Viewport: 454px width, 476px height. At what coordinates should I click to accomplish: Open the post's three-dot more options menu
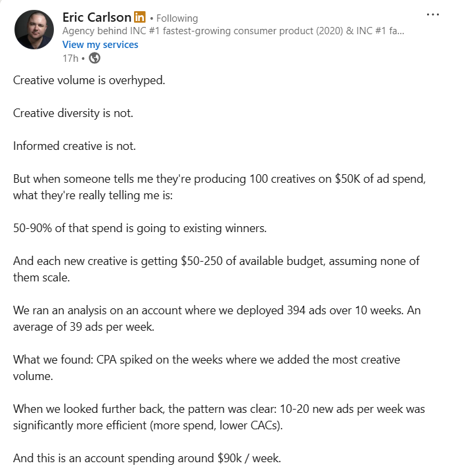coord(432,14)
